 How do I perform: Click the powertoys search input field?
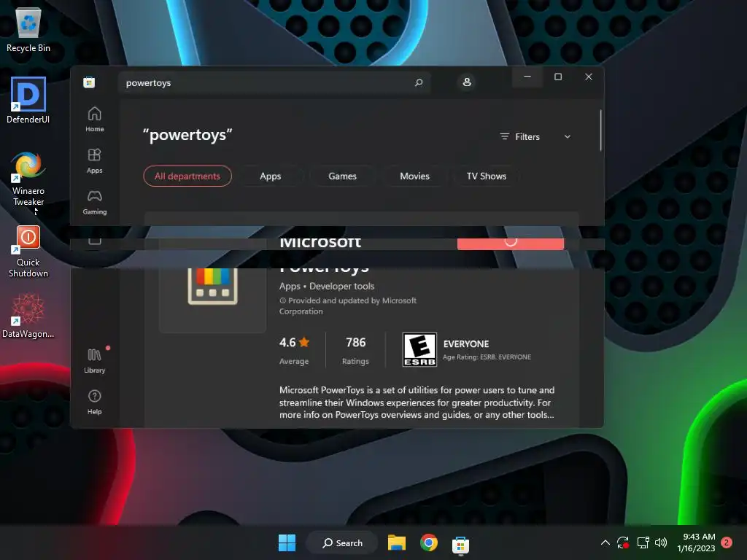[x=275, y=82]
